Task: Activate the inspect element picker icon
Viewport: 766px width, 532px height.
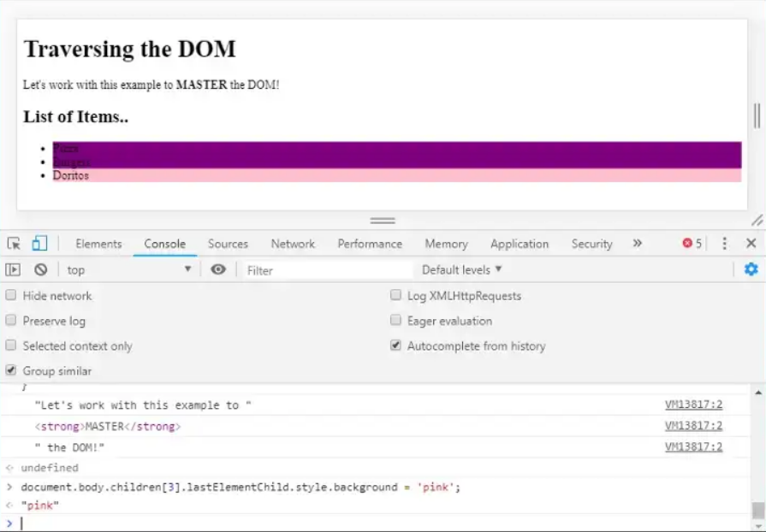Action: (14, 244)
